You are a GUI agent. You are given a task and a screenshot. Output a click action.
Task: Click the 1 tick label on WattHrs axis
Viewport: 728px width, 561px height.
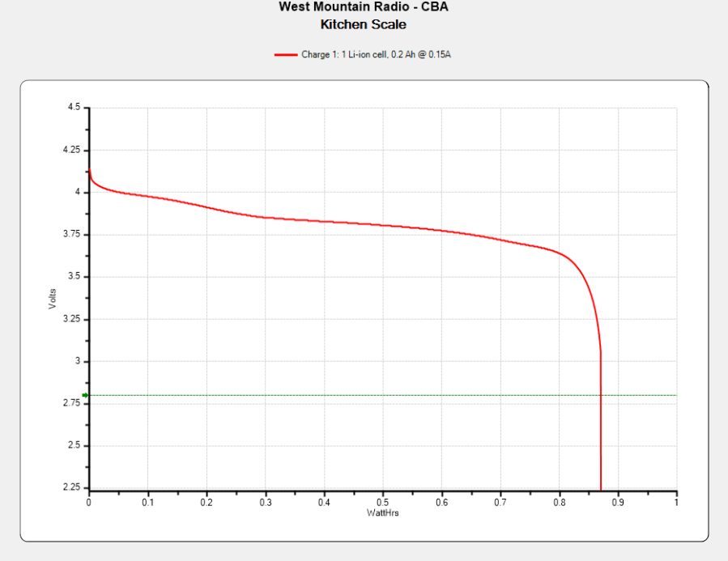[x=675, y=503]
